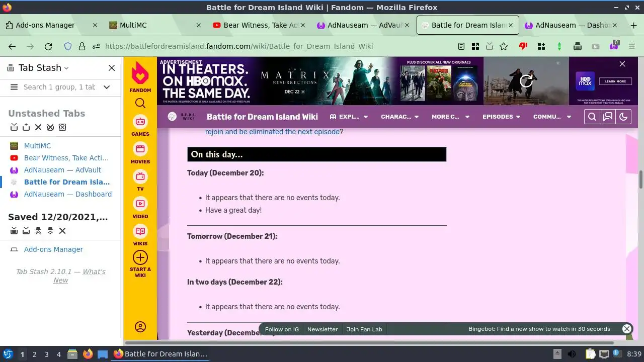Click START A WIKI plus icon
644x362 pixels.
coord(140,257)
